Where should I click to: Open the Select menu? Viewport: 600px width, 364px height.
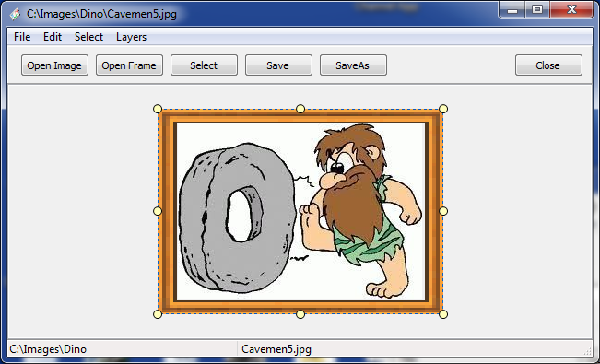(88, 37)
